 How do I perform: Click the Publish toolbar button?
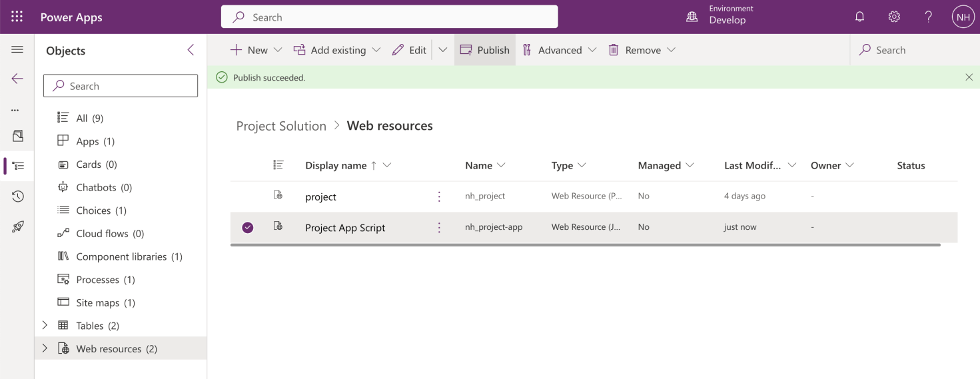coord(485,50)
